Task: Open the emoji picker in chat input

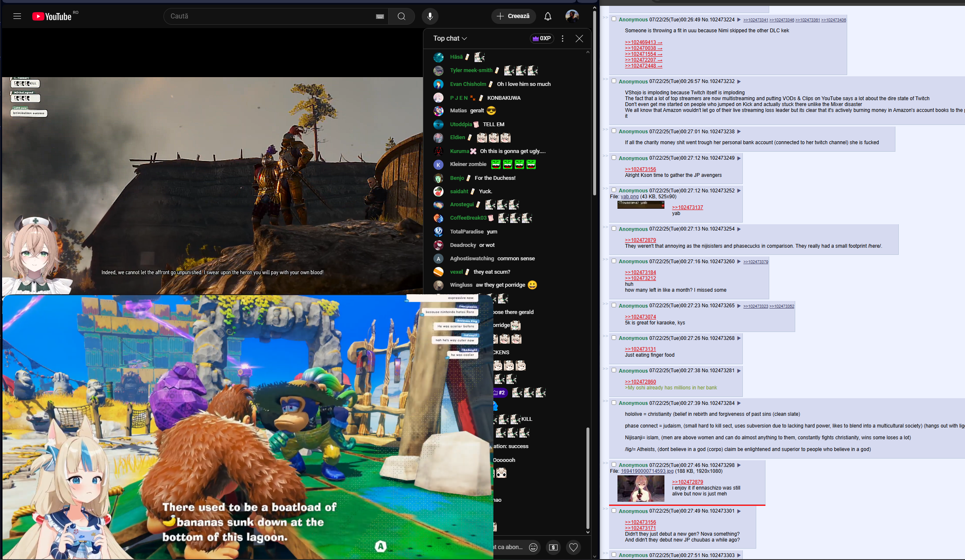Action: (x=533, y=547)
